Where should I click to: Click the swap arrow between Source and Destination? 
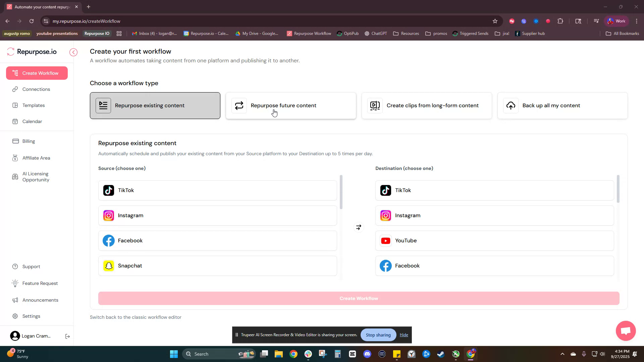point(358,227)
